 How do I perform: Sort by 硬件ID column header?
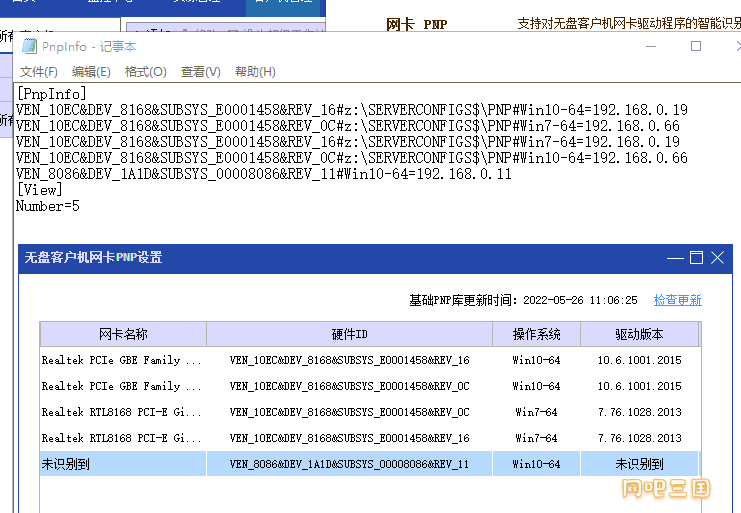[350, 334]
